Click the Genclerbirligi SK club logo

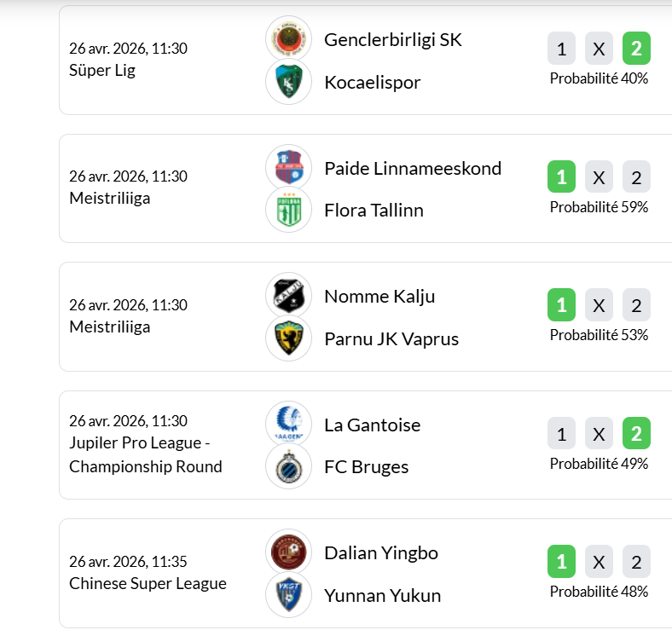(288, 39)
